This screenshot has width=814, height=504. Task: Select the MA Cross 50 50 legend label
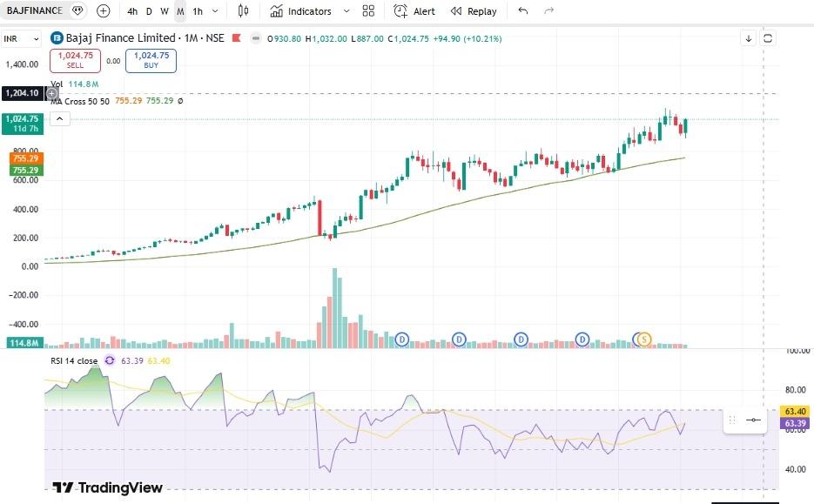[x=80, y=101]
